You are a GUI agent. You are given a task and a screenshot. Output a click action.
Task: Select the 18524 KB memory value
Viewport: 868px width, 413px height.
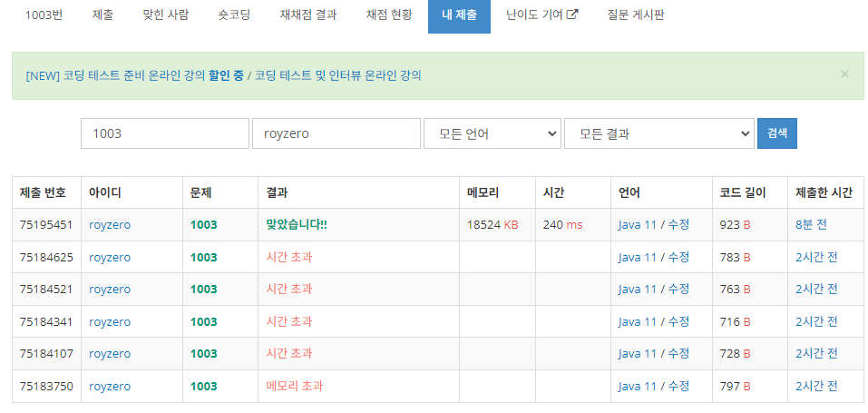(x=493, y=225)
